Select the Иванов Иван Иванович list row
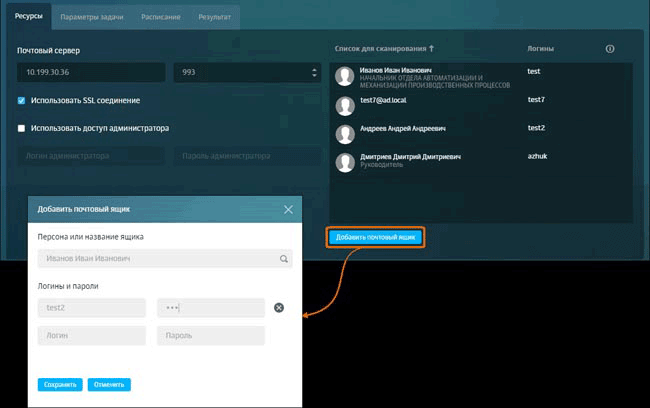This screenshot has width=650, height=408. pos(481,78)
